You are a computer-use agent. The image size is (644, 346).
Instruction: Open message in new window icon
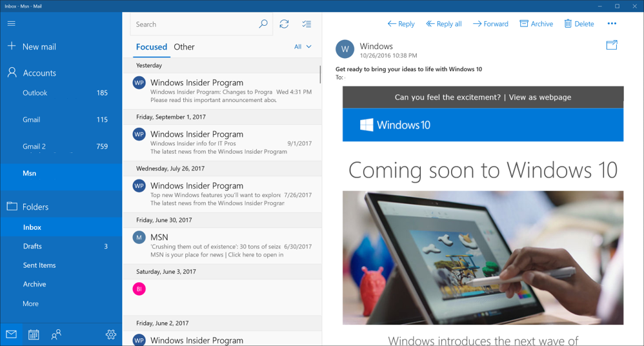[611, 45]
